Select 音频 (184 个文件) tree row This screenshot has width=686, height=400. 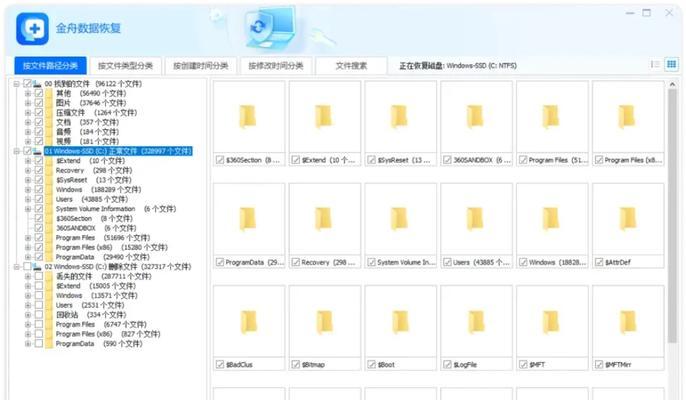click(88, 132)
